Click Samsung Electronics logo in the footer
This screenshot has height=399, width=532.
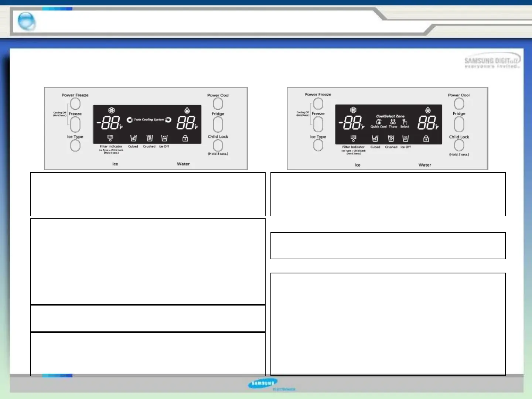(x=272, y=385)
